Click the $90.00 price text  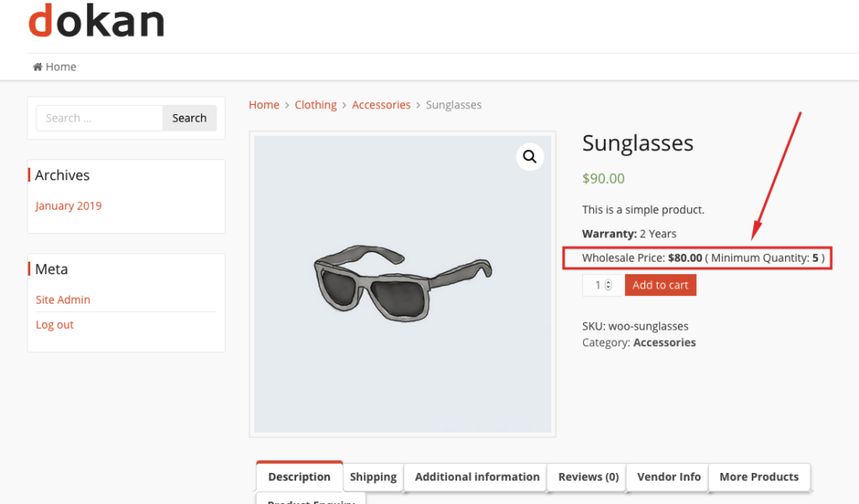pyautogui.click(x=603, y=179)
